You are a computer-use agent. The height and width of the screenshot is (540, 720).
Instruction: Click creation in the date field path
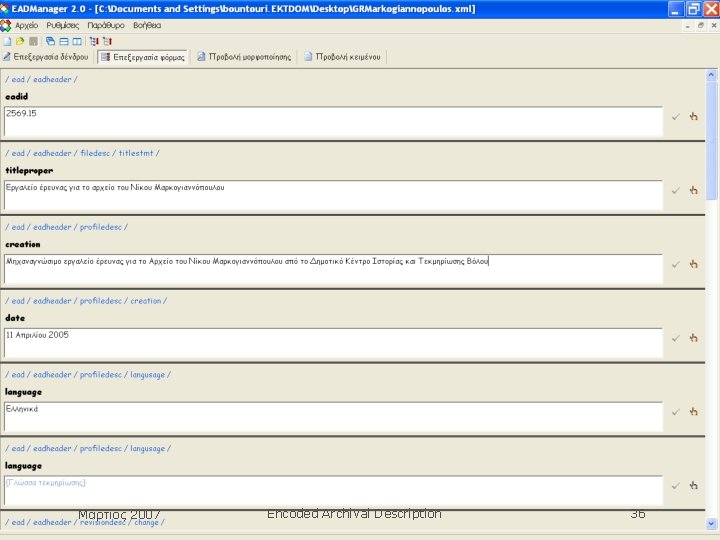click(146, 301)
